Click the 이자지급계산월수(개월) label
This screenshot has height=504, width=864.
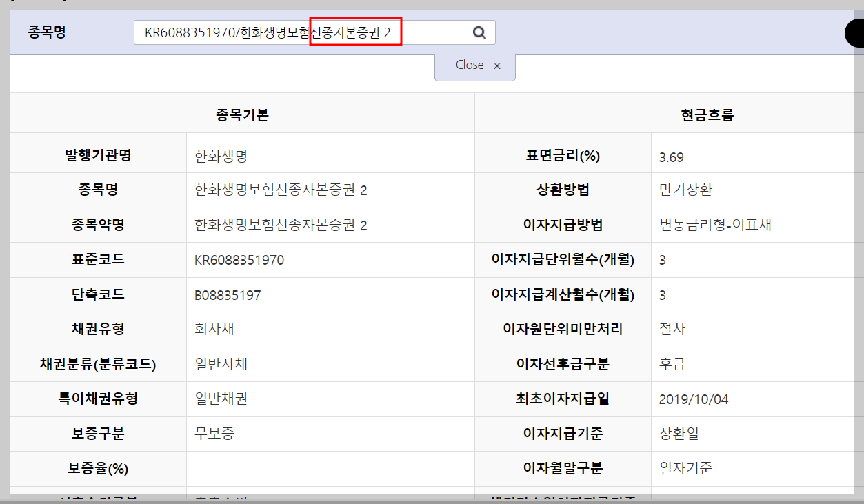pyautogui.click(x=563, y=295)
